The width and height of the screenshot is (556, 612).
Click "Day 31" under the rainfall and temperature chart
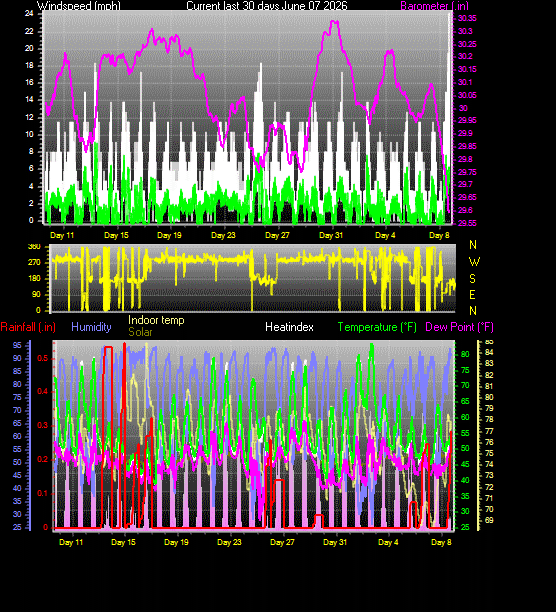pyautogui.click(x=335, y=542)
